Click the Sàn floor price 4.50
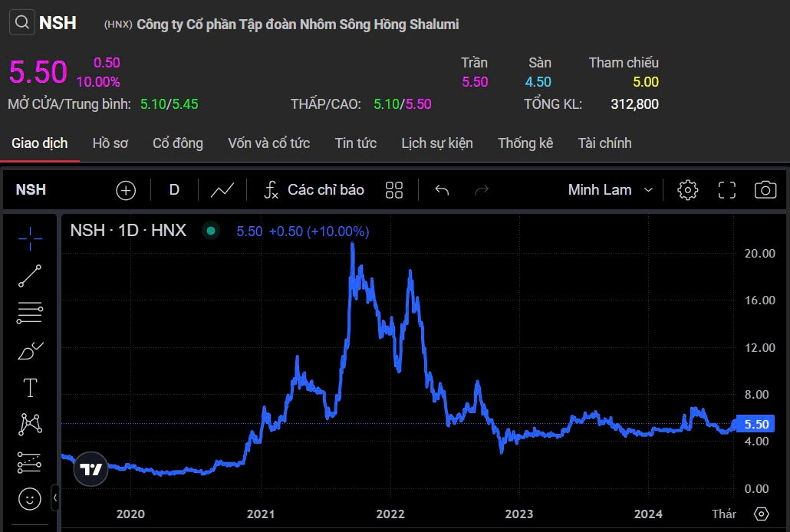 (538, 81)
